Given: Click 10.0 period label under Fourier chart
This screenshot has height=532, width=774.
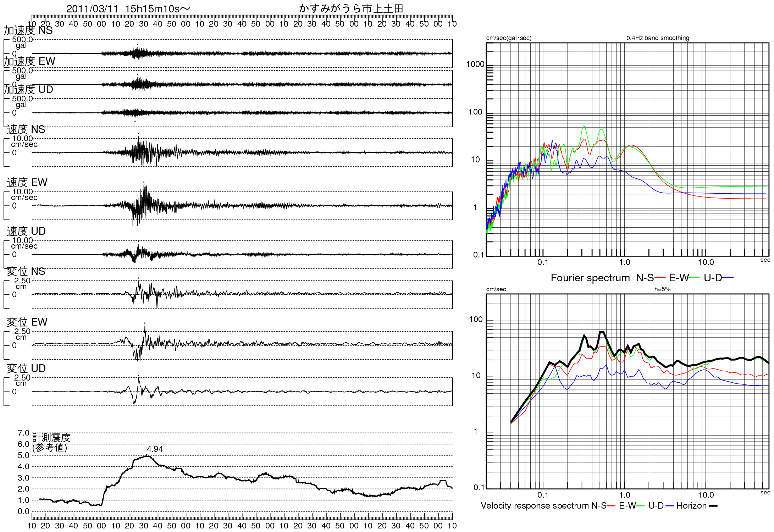Looking at the screenshot, I should coord(706,262).
